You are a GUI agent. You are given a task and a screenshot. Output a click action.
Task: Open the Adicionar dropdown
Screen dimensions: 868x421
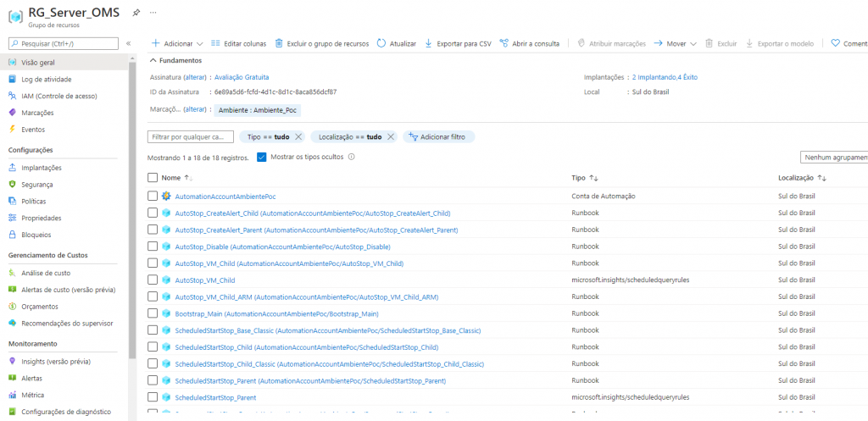click(177, 43)
